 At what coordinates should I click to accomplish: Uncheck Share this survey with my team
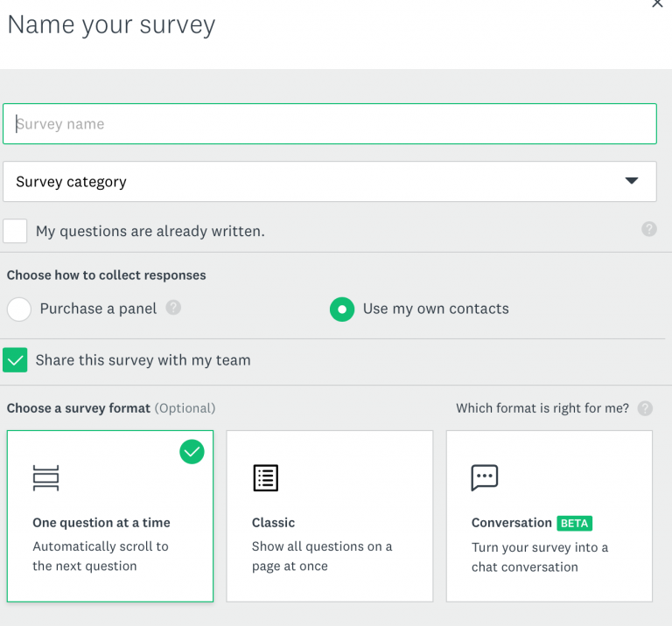click(15, 359)
